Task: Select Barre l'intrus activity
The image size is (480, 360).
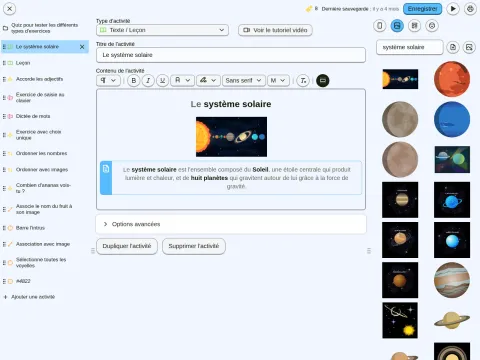Action: pos(45,228)
